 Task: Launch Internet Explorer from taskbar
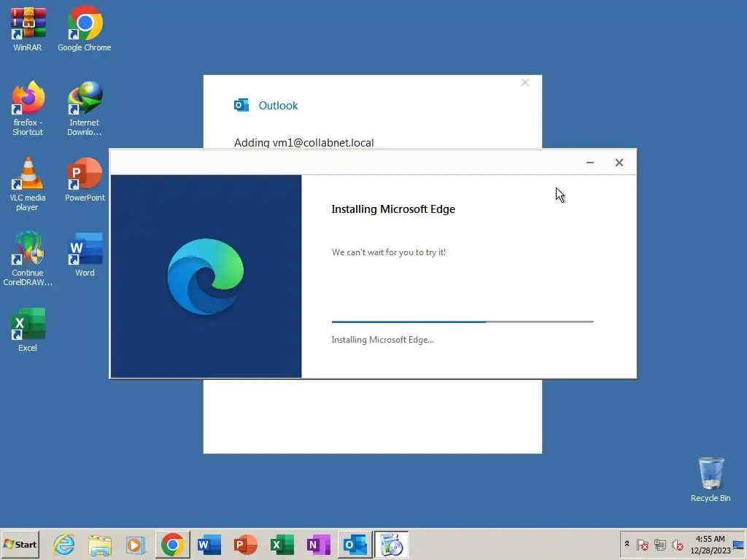[64, 544]
